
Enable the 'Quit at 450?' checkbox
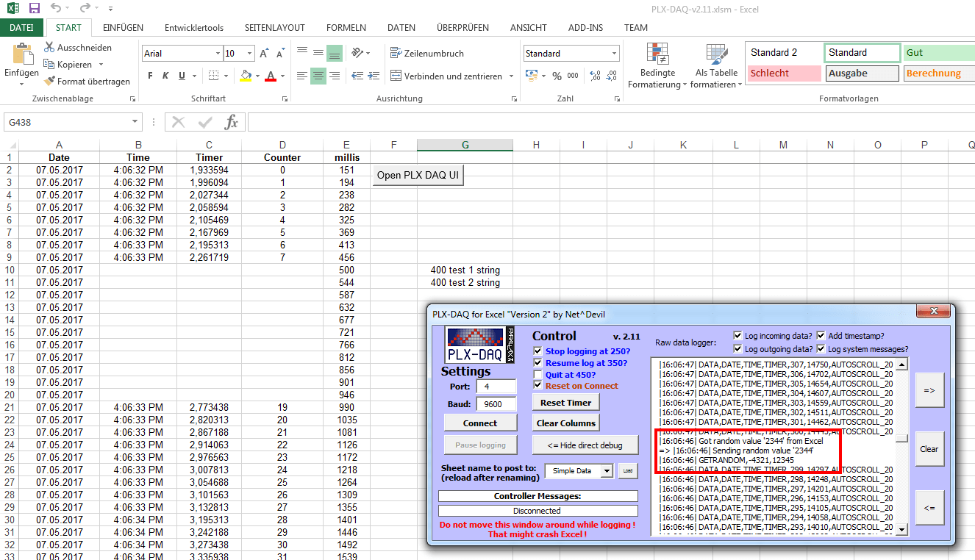pos(538,375)
